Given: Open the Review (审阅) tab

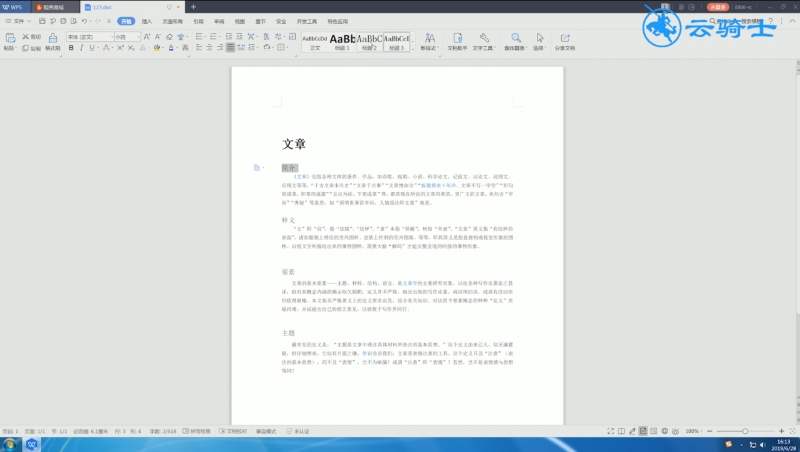Looking at the screenshot, I should pos(219,21).
